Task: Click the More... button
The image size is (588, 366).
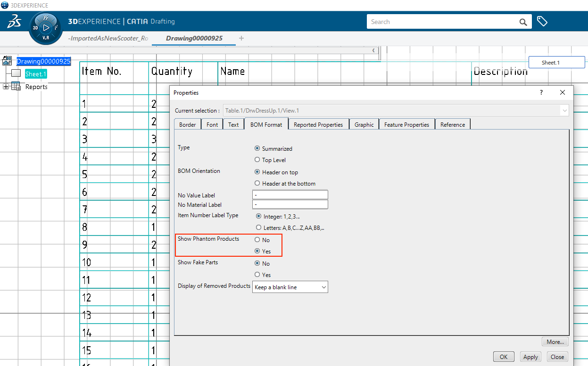Action: pos(555,342)
